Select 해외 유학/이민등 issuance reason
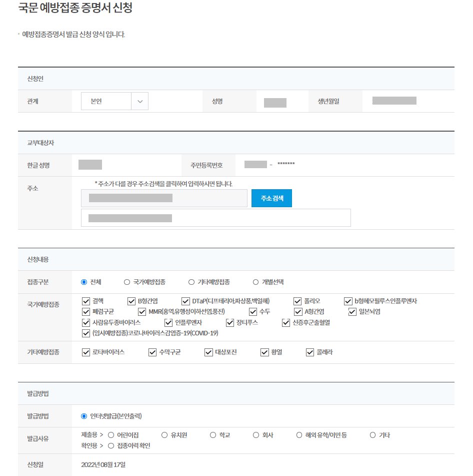 298,435
